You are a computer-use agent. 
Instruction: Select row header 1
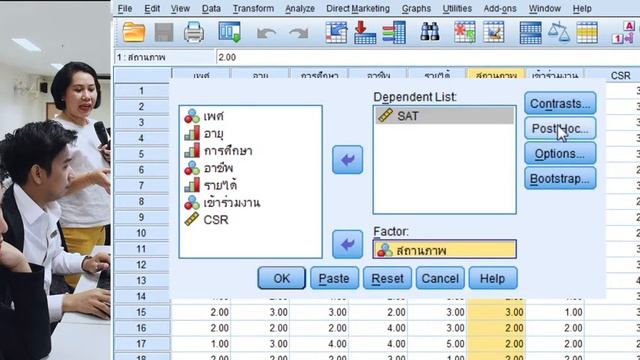pos(142,91)
